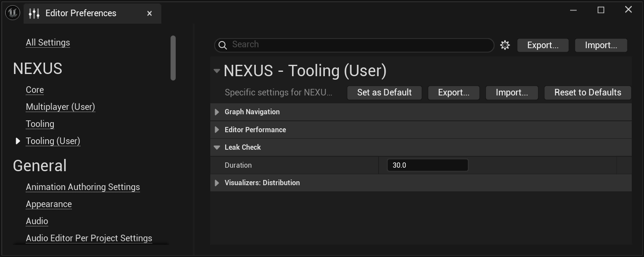This screenshot has height=257, width=644.
Task: Click the Duration value field
Action: pyautogui.click(x=427, y=165)
